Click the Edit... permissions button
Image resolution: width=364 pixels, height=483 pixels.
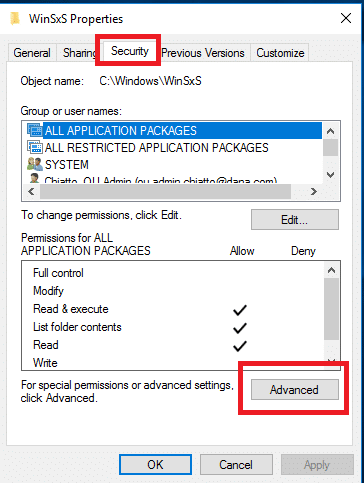(x=295, y=220)
